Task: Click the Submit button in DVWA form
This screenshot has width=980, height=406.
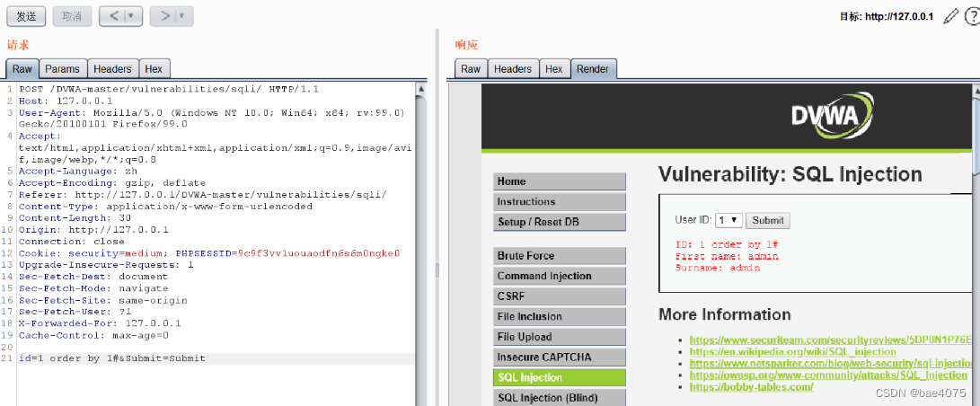Action: coord(767,220)
